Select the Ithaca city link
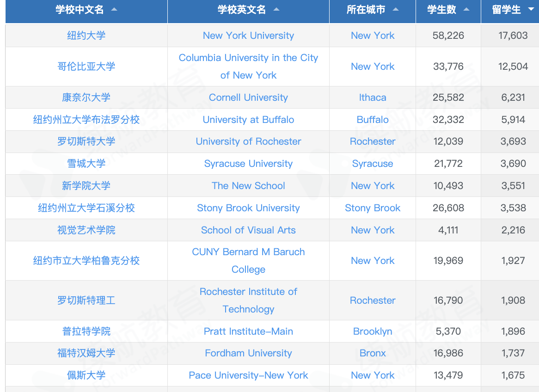The height and width of the screenshot is (392, 539). point(373,98)
